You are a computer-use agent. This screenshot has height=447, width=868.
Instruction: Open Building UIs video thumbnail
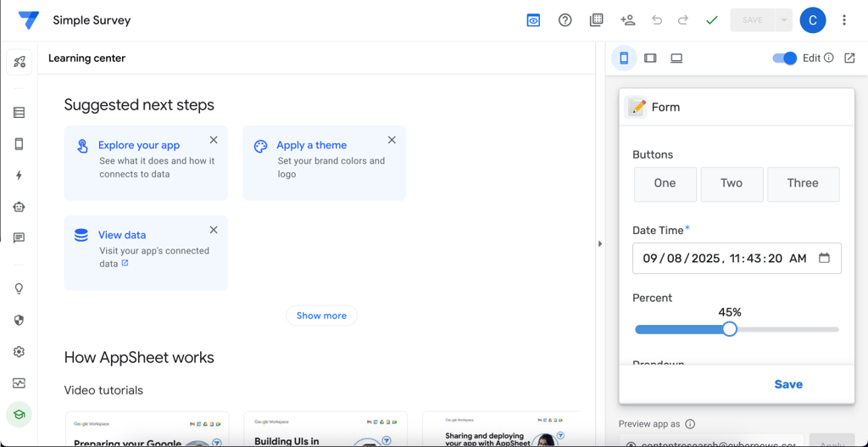(x=325, y=428)
